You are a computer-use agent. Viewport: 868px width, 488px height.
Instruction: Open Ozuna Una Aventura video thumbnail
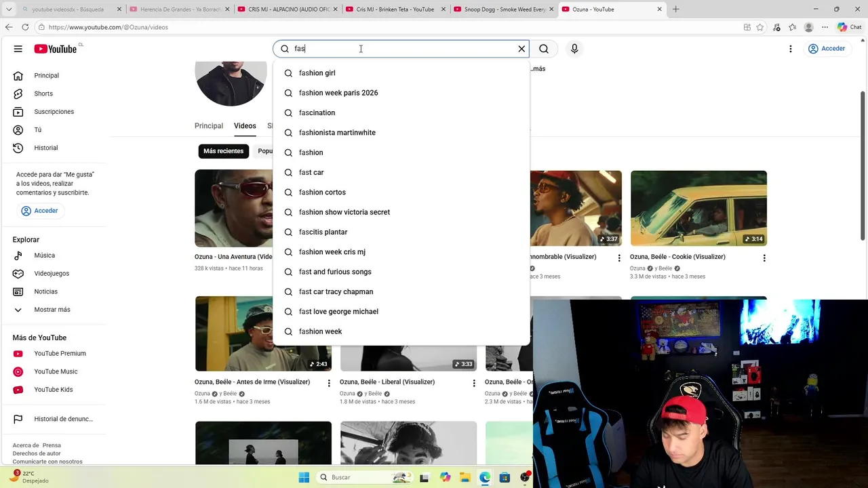click(234, 209)
